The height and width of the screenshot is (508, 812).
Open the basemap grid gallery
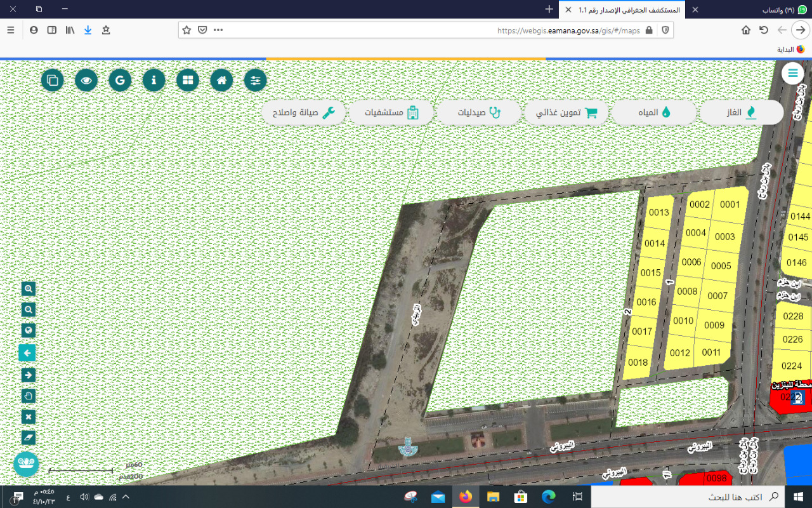pos(188,81)
